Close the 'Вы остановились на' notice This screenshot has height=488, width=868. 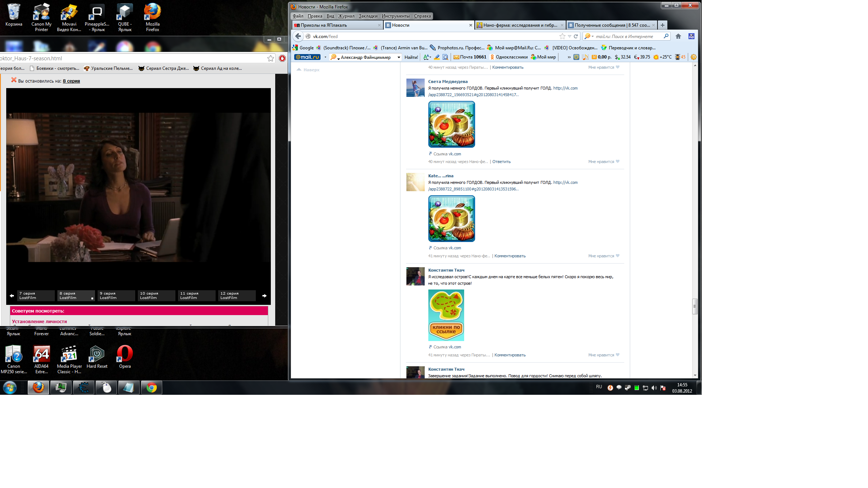[14, 80]
